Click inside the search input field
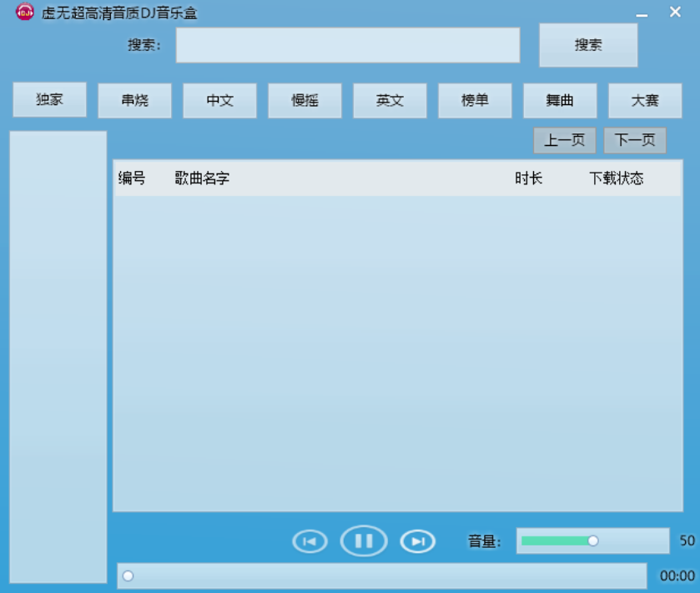Viewport: 700px width, 593px height. 347,45
